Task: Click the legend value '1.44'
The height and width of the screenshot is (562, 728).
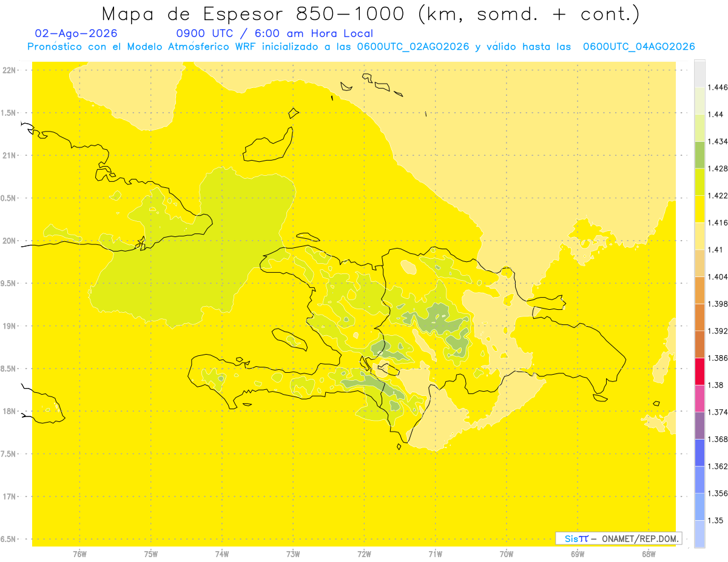Action: pos(715,114)
